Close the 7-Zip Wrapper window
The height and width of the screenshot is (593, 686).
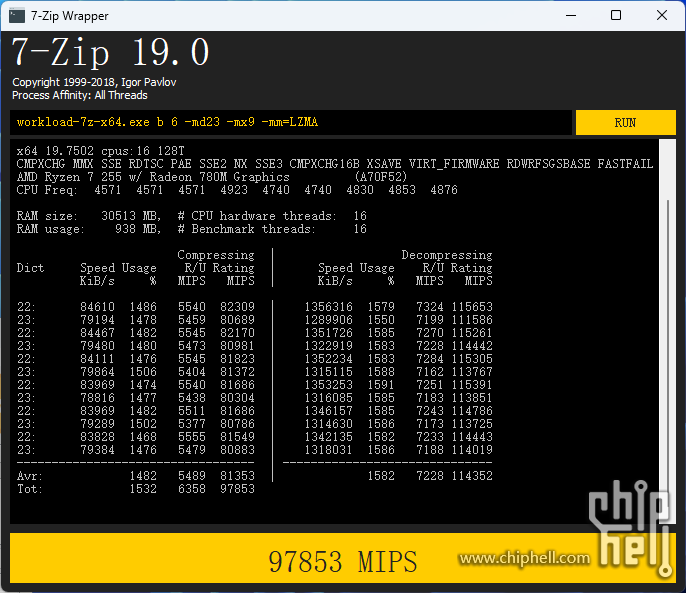point(661,15)
